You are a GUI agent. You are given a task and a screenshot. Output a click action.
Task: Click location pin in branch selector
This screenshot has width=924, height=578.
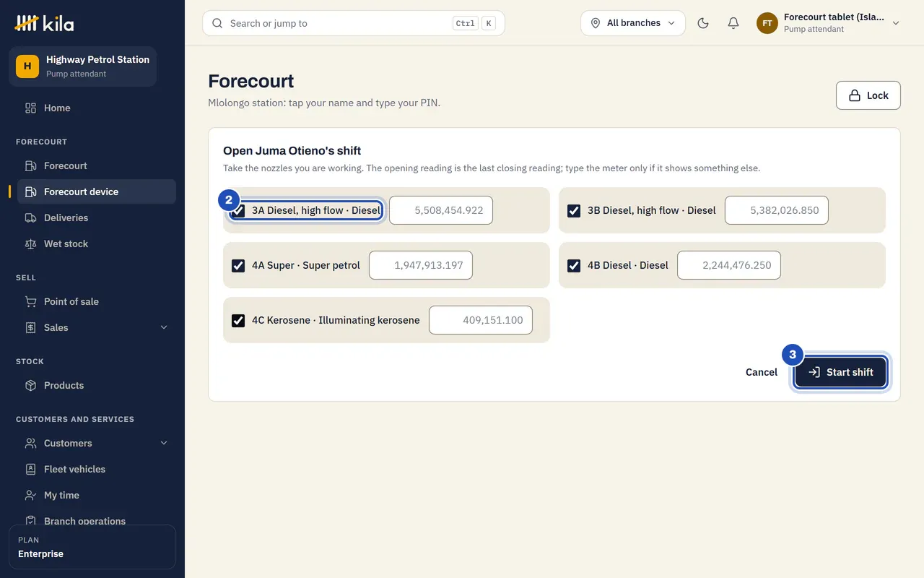point(596,23)
